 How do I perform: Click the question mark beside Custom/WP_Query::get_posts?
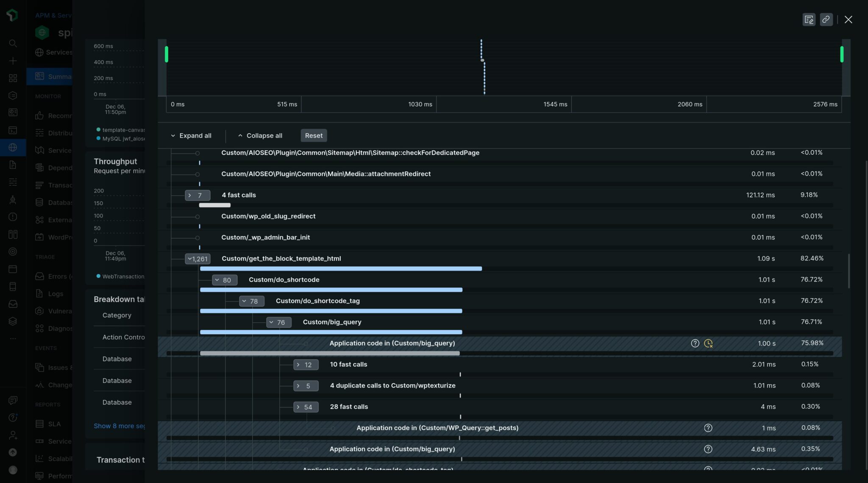(x=708, y=428)
